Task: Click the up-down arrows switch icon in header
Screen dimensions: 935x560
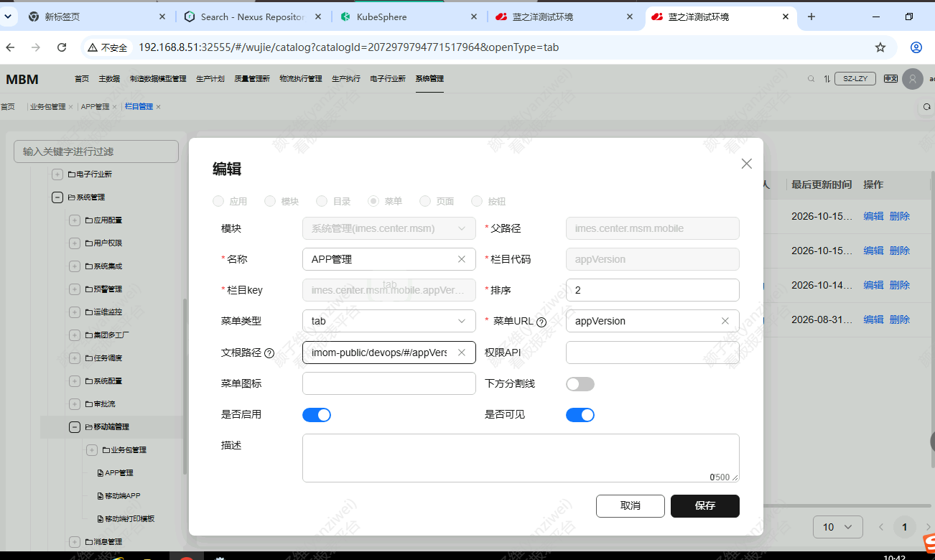Action: pyautogui.click(x=827, y=79)
